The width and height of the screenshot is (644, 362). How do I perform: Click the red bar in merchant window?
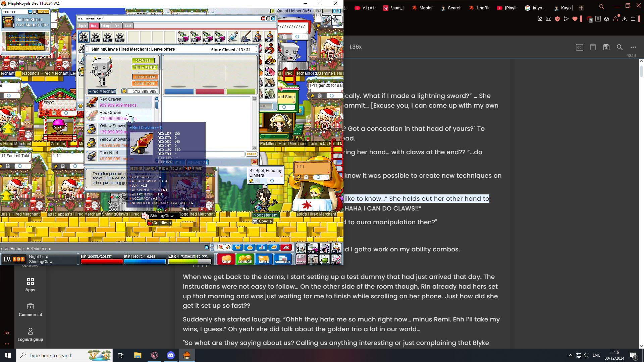210,91
